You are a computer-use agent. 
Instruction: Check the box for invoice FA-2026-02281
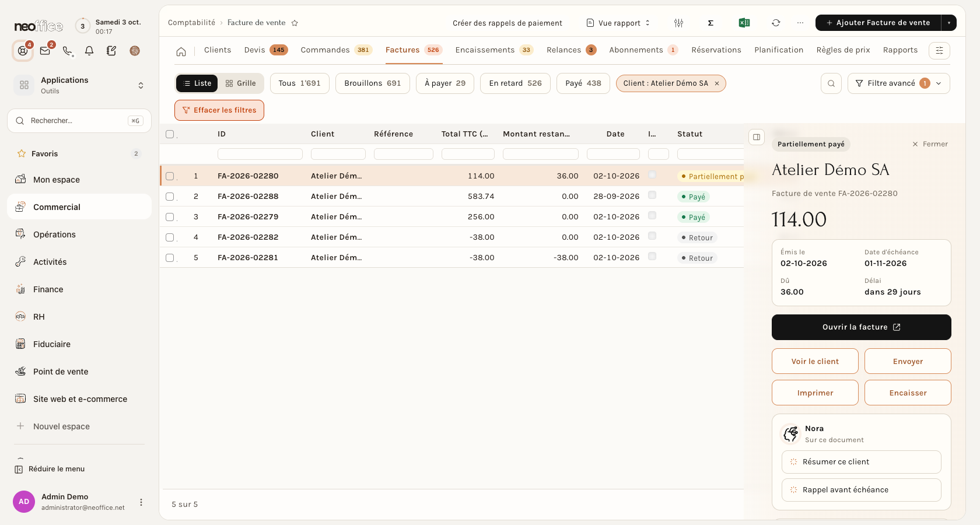(x=170, y=258)
